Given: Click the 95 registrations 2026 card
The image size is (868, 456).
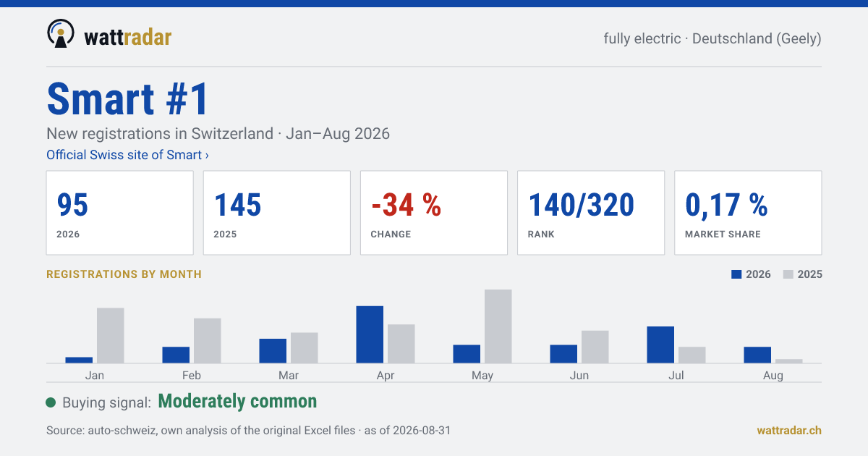Looking at the screenshot, I should pos(120,213).
